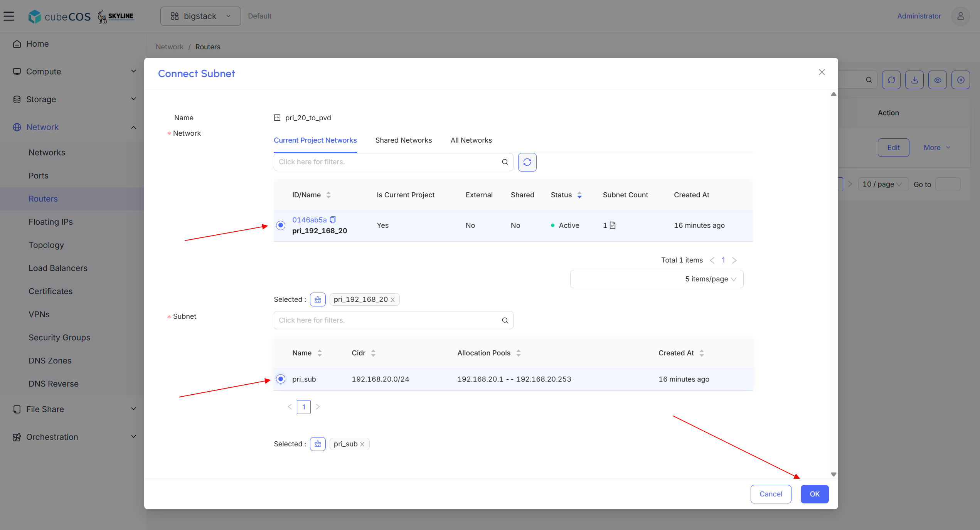Click the subnet filter search icon
The image size is (980, 530).
(505, 320)
